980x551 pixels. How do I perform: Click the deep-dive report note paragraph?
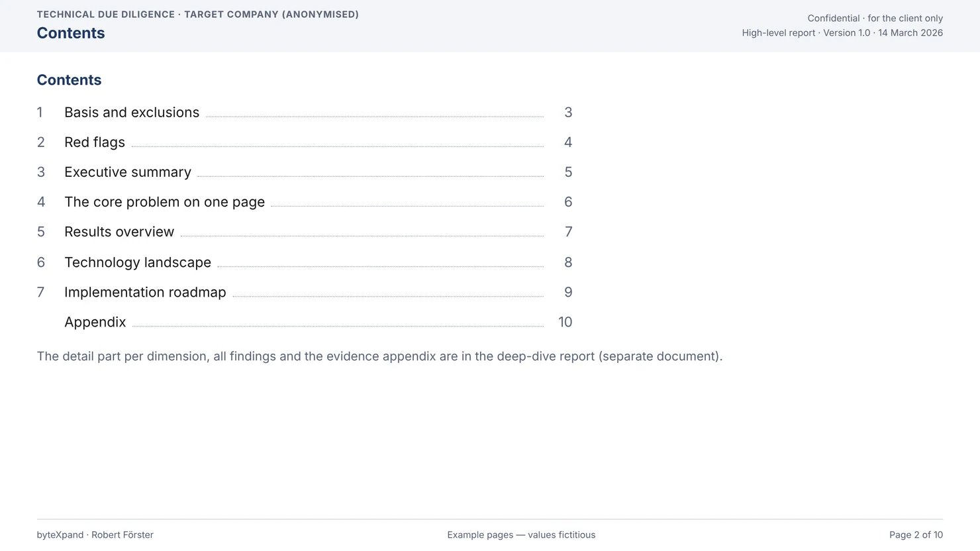click(x=379, y=356)
